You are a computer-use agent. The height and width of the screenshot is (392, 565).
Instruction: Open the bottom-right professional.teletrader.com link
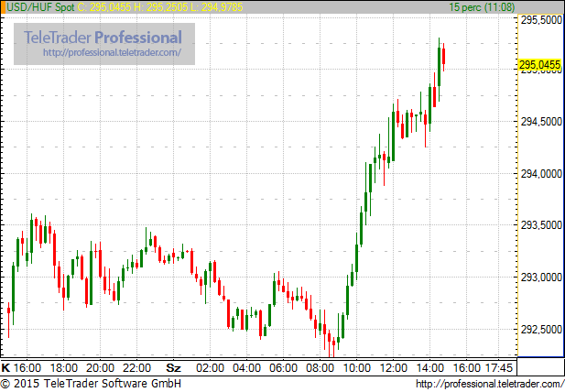tap(490, 384)
